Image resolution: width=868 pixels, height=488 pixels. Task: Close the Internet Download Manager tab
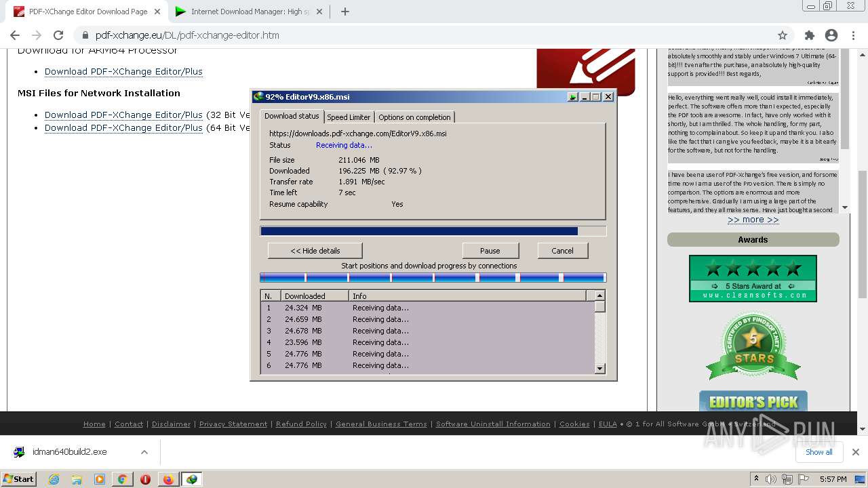pos(319,12)
